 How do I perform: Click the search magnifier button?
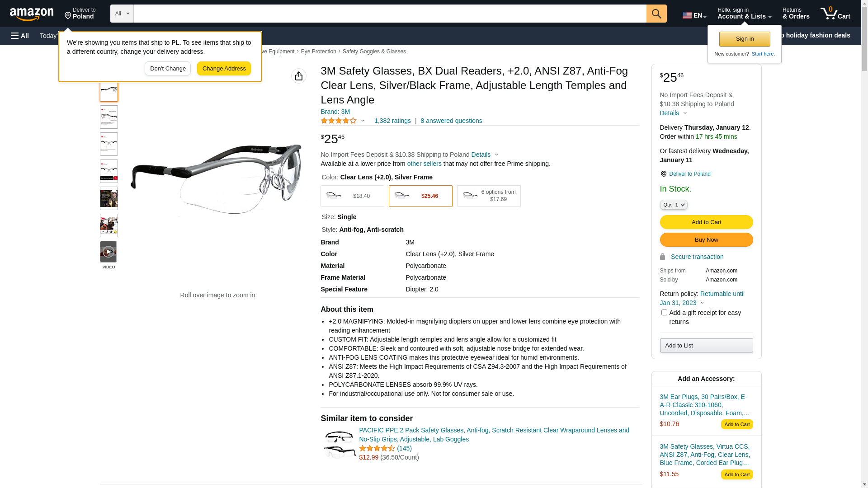point(656,14)
